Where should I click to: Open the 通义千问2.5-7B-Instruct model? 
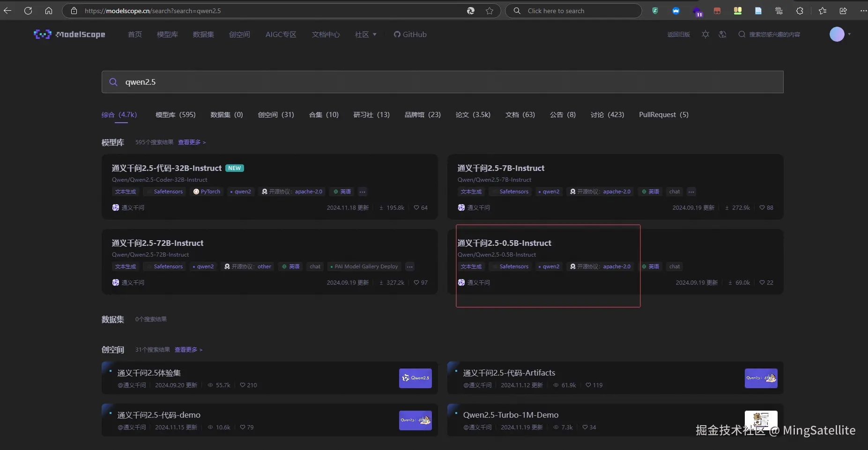click(x=501, y=168)
